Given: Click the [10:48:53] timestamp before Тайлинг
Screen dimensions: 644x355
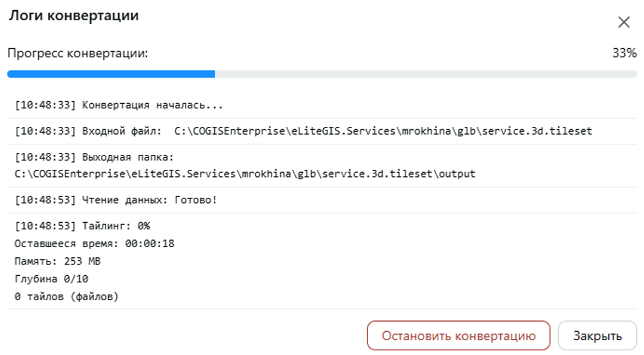Looking at the screenshot, I should pyautogui.click(x=45, y=226).
